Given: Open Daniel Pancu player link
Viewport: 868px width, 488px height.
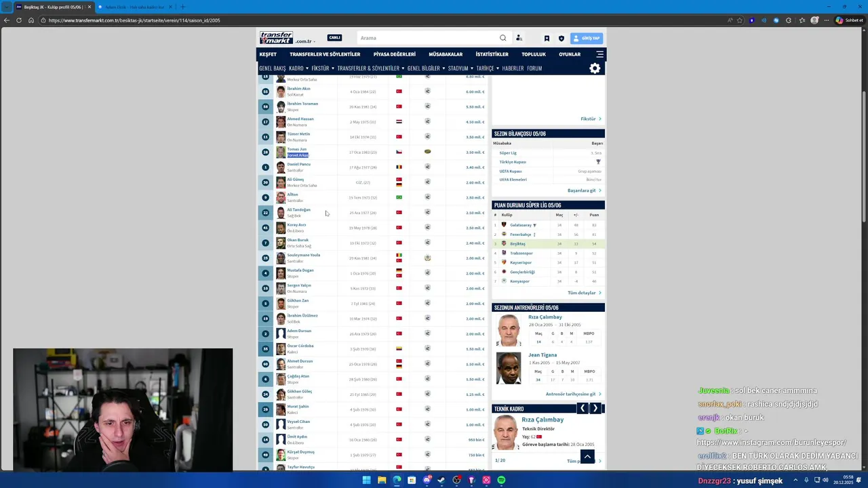Looking at the screenshot, I should (x=298, y=164).
